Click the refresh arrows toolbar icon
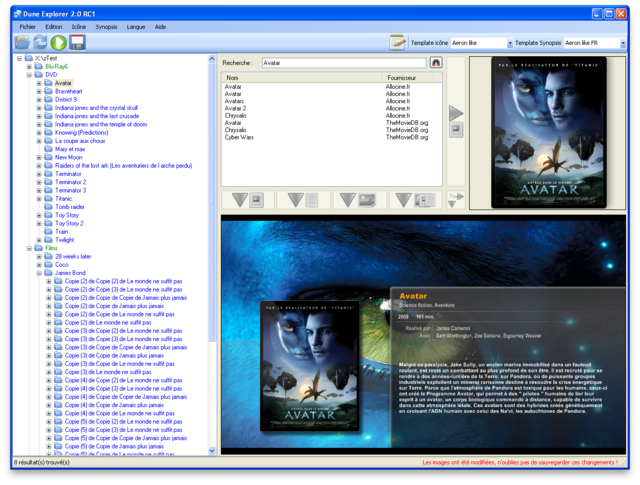 (40, 43)
